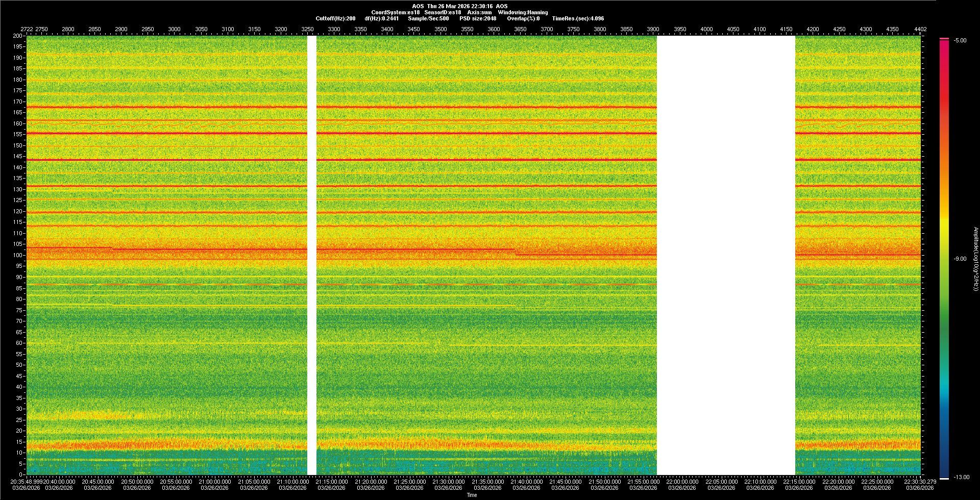This screenshot has width=980, height=500.
Task: Select the PSD size:2048 header field
Action: [478, 18]
